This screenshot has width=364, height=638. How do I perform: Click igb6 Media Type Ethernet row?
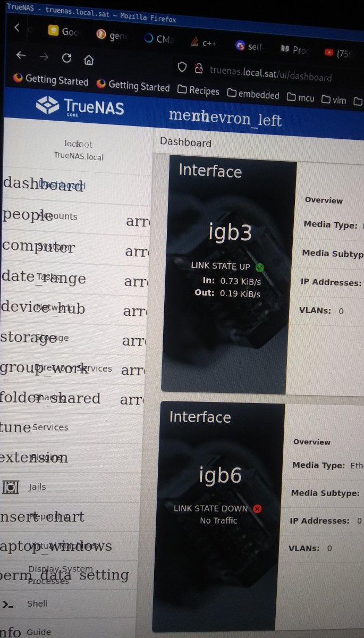[328, 465]
